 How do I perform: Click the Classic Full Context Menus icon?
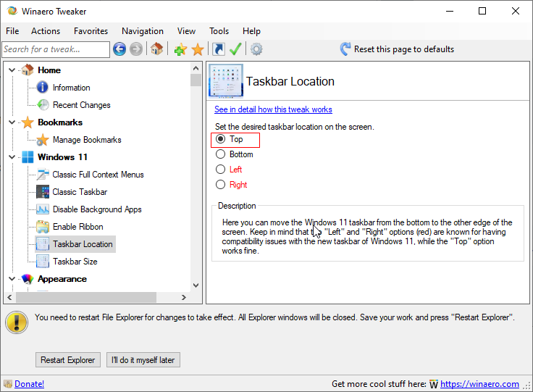click(x=43, y=175)
